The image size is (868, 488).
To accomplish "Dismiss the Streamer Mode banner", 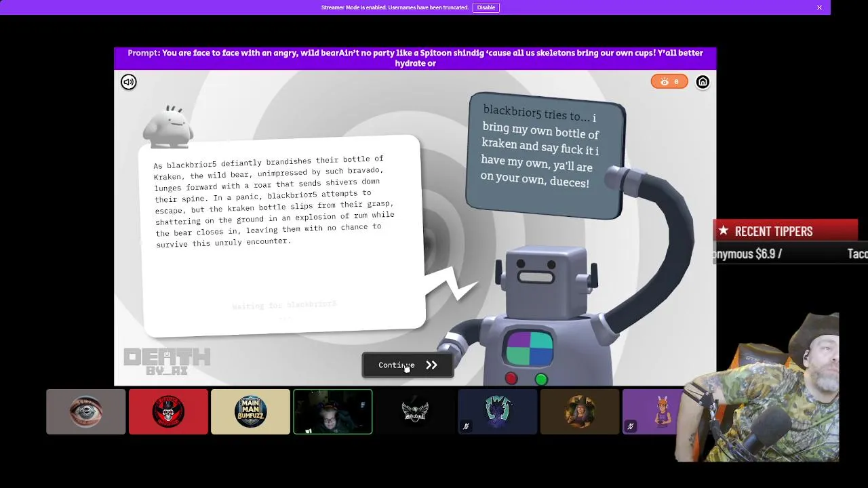I will [x=819, y=7].
